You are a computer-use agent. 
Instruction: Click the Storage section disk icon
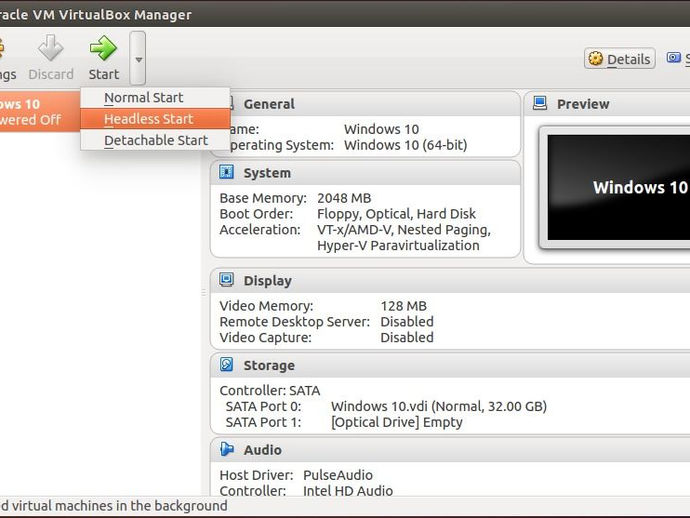click(226, 364)
